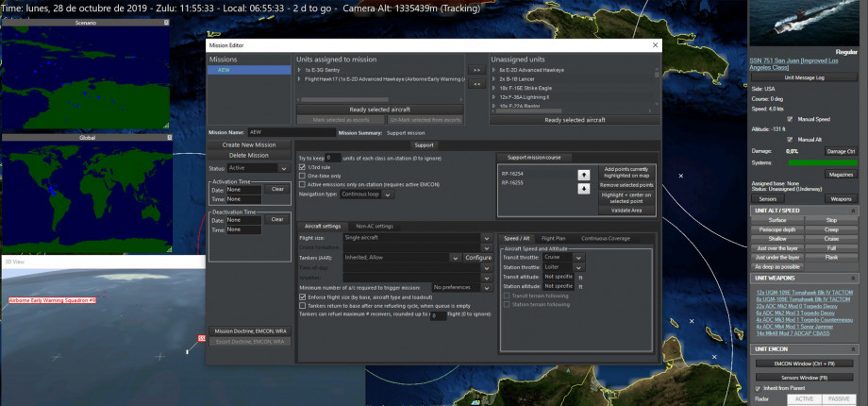The height and width of the screenshot is (406, 868).
Task: Open SSN 751 San Juan unit link
Action: click(795, 63)
